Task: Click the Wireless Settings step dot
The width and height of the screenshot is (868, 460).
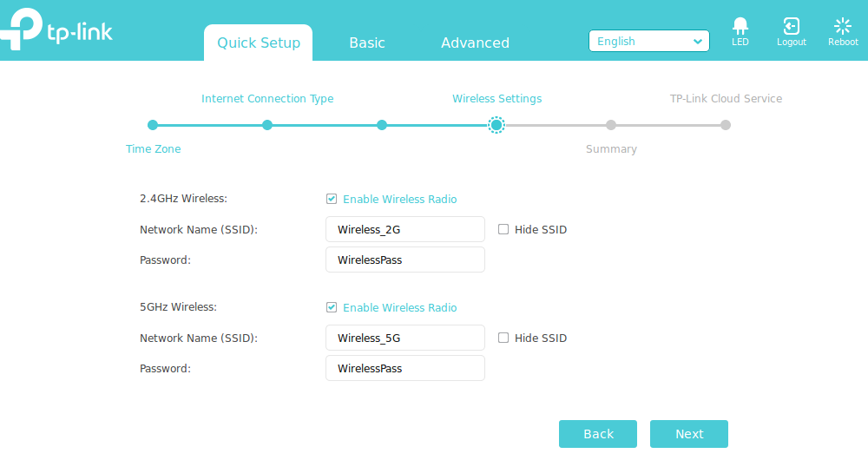Action: [496, 125]
